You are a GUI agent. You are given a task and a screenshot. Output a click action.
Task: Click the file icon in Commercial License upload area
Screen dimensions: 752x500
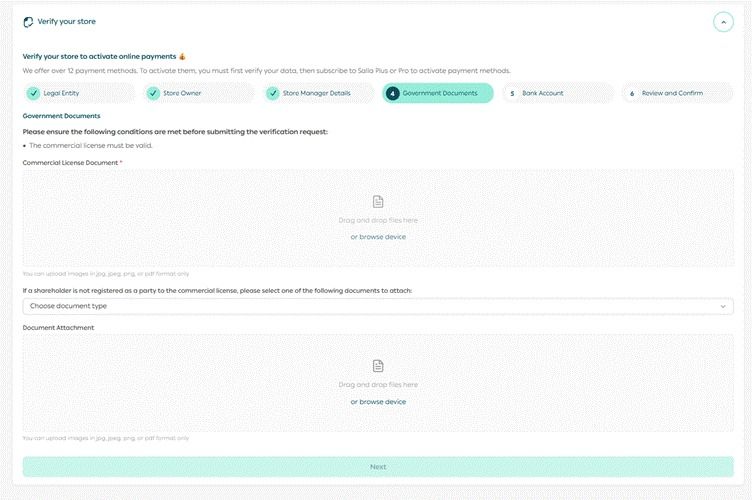(378, 202)
